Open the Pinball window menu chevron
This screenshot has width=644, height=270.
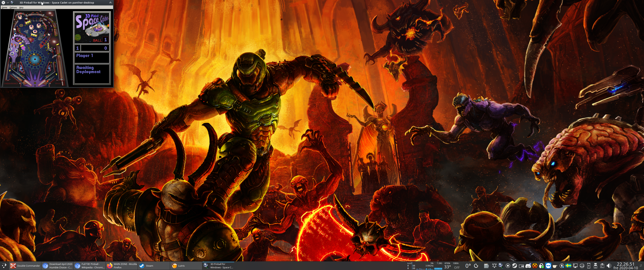click(x=8, y=2)
